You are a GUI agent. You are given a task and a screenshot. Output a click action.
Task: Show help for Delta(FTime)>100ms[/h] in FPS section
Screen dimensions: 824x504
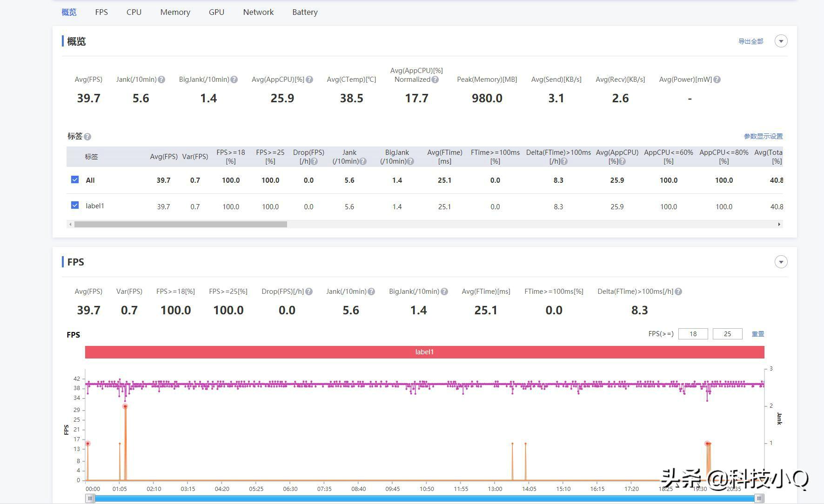678,292
